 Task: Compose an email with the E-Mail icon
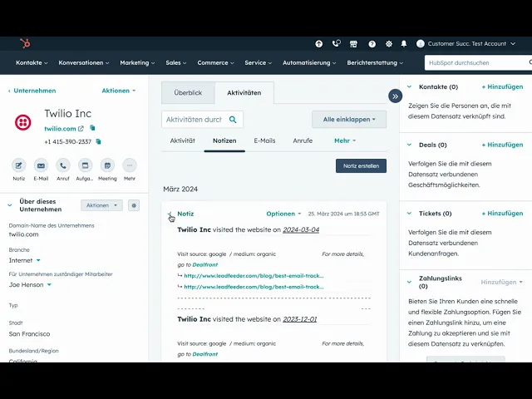[x=41, y=165]
